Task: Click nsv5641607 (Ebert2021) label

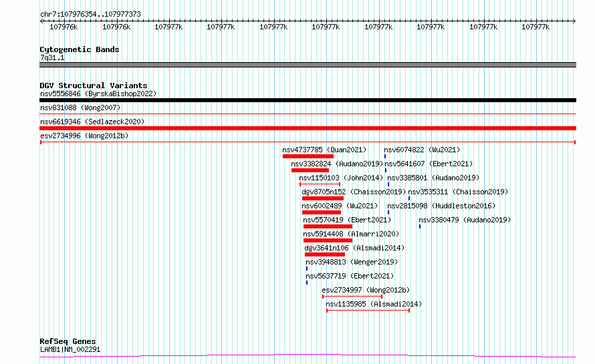Action: 429,164
